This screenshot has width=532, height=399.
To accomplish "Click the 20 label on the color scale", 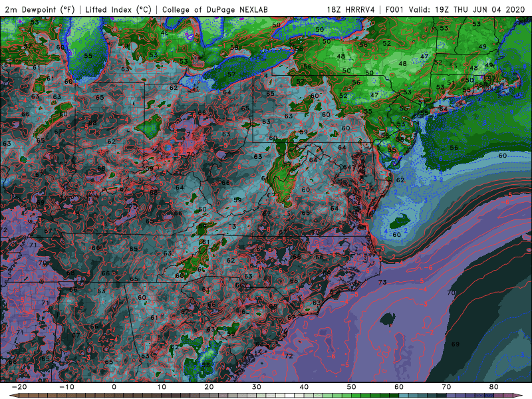I will 209,387.
